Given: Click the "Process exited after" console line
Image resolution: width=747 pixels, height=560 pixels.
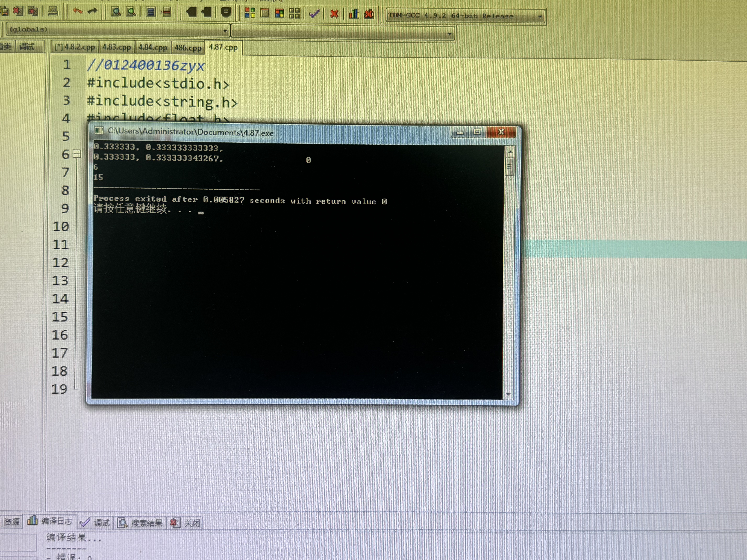Looking at the screenshot, I should coord(240,200).
